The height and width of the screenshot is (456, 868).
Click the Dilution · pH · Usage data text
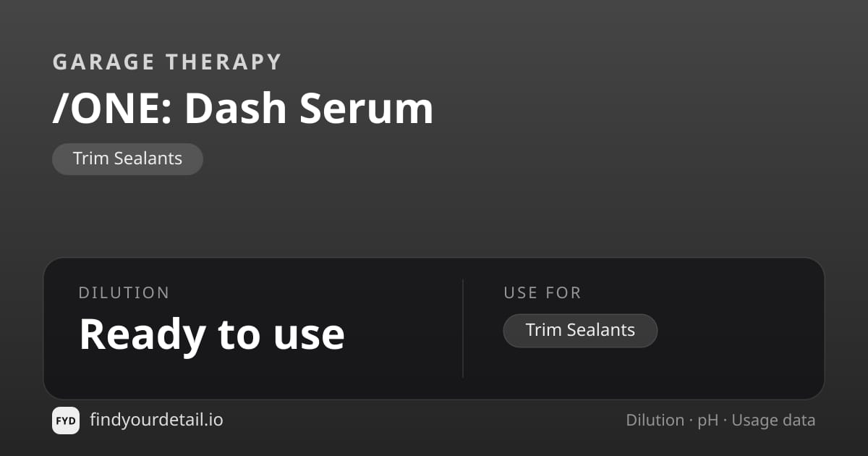720,420
